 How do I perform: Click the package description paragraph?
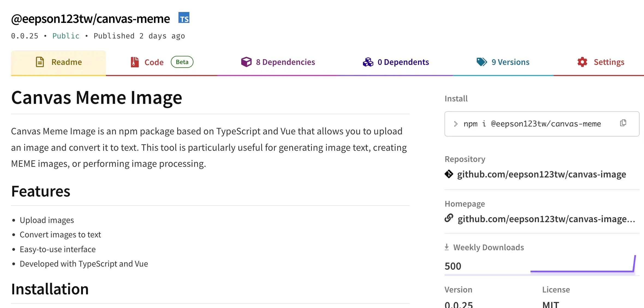point(209,147)
